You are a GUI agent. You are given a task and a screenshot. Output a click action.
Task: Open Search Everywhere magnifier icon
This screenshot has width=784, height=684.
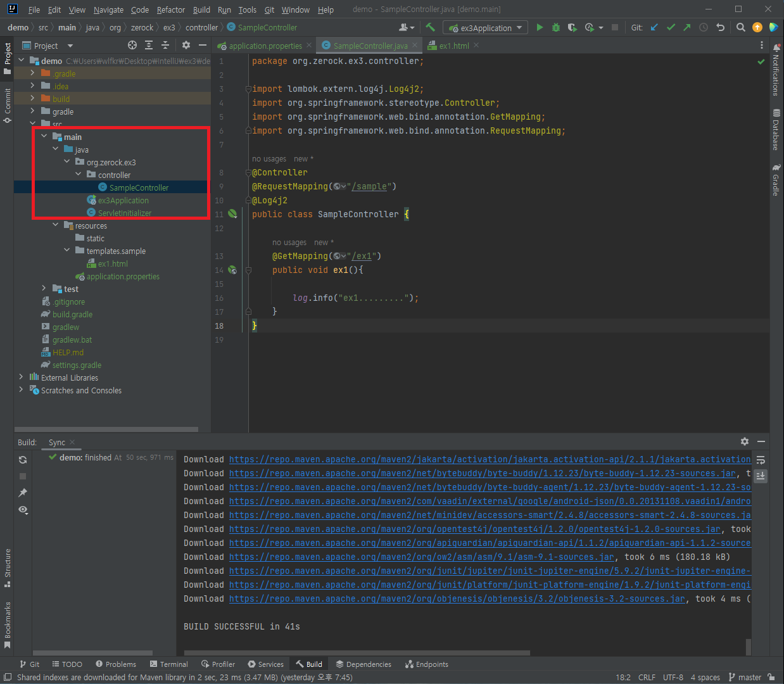point(740,27)
